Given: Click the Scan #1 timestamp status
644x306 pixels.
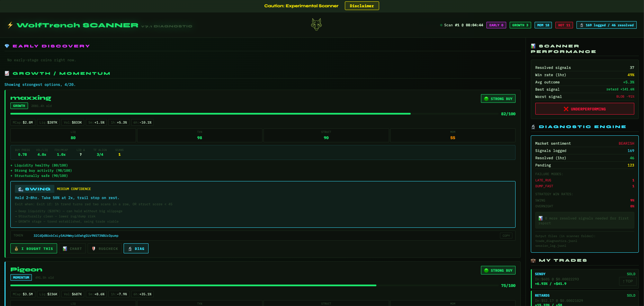Looking at the screenshot, I should click(x=462, y=25).
